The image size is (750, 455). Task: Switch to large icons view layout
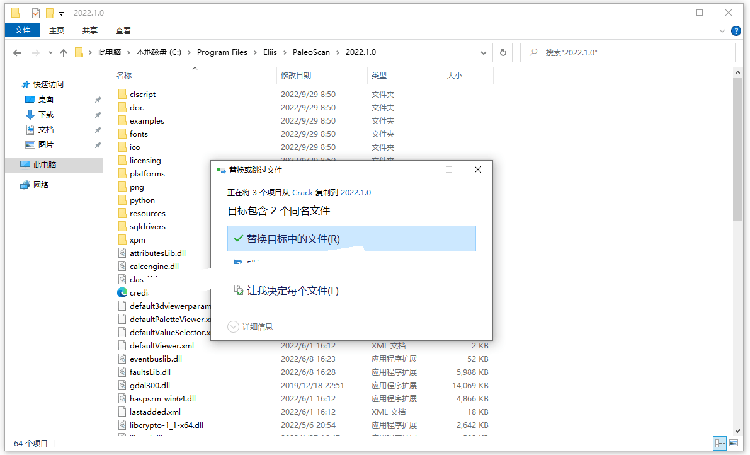point(733,443)
